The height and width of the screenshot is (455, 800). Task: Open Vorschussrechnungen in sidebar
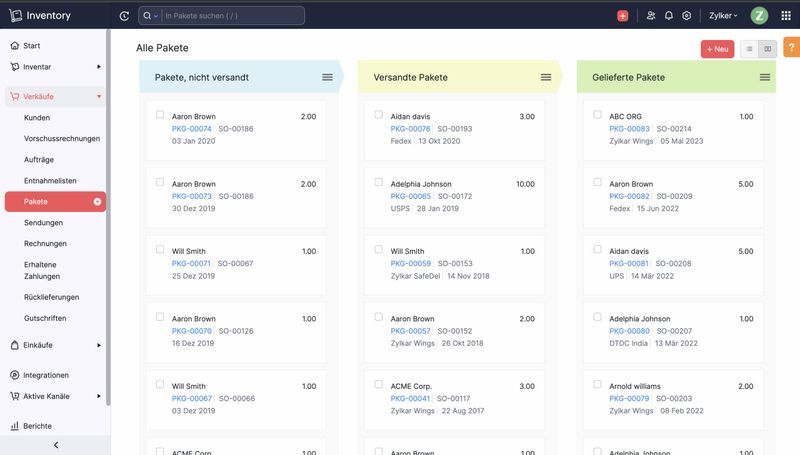point(62,138)
